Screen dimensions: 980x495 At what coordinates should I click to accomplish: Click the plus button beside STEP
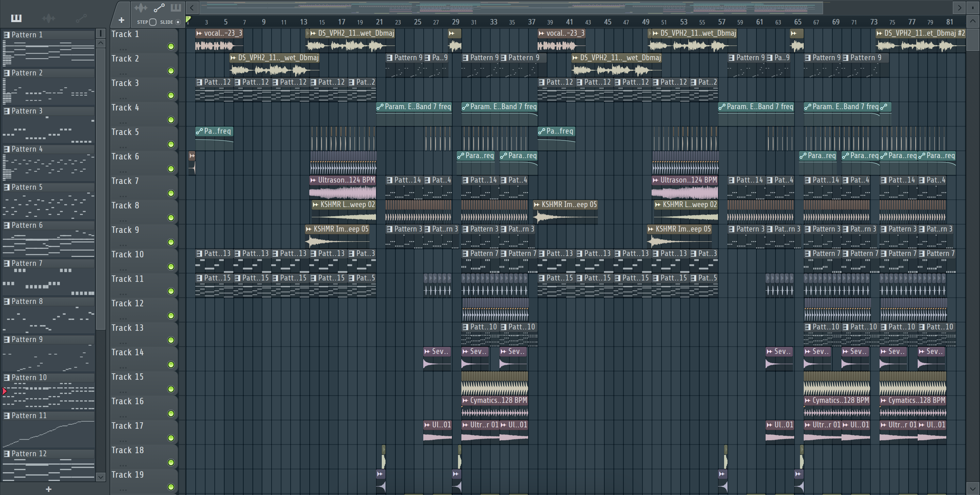(x=121, y=20)
